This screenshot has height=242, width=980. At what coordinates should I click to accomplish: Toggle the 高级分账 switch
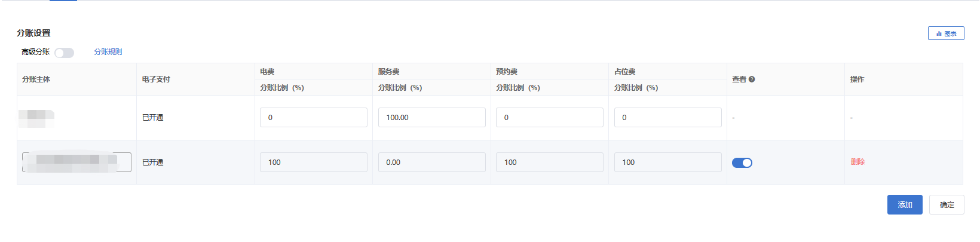pos(64,53)
